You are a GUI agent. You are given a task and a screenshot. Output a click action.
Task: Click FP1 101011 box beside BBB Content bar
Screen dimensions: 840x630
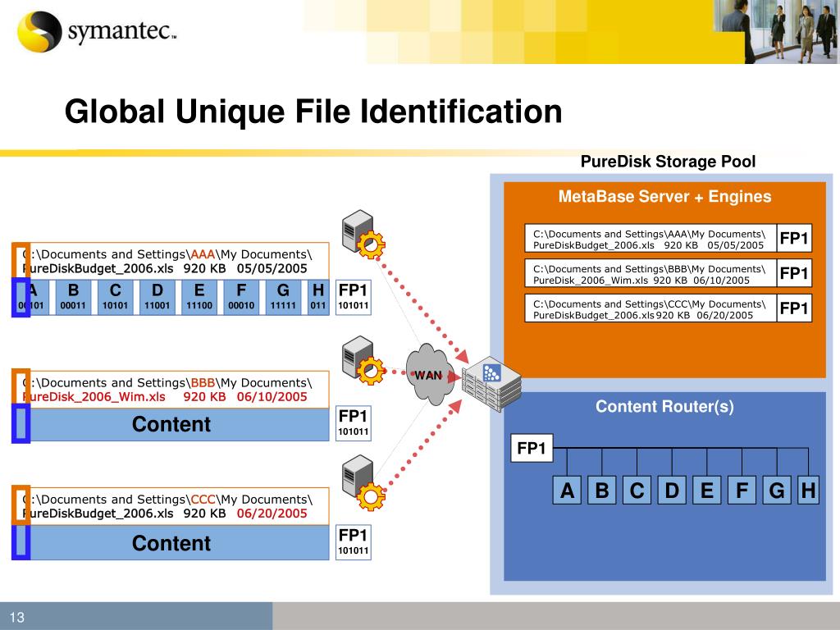pos(353,423)
